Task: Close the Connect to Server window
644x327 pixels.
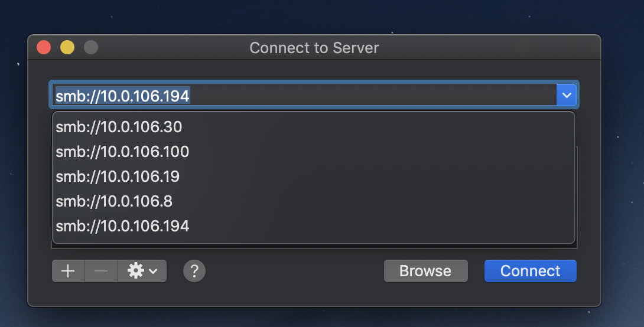Action: (44, 47)
